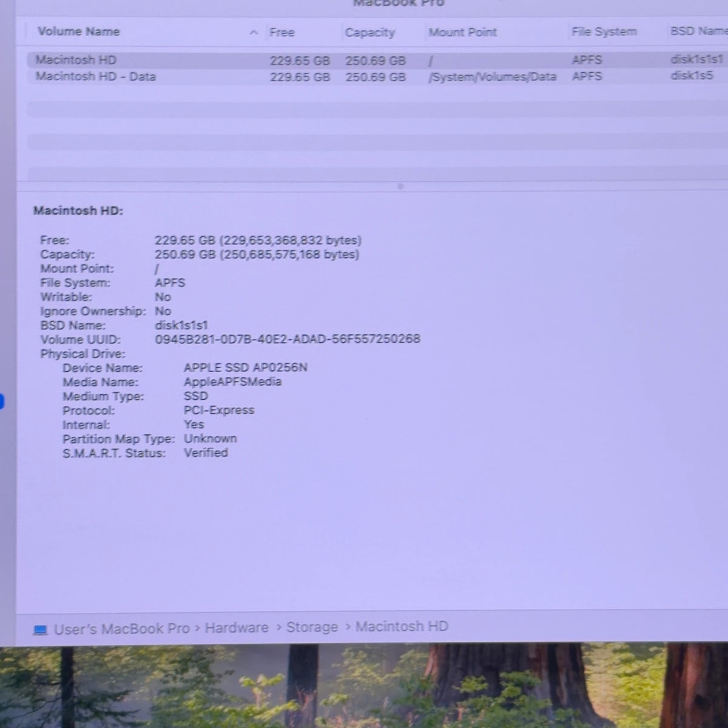Click the disk1s5 BSD name cell
The image size is (728, 728).
tap(692, 76)
